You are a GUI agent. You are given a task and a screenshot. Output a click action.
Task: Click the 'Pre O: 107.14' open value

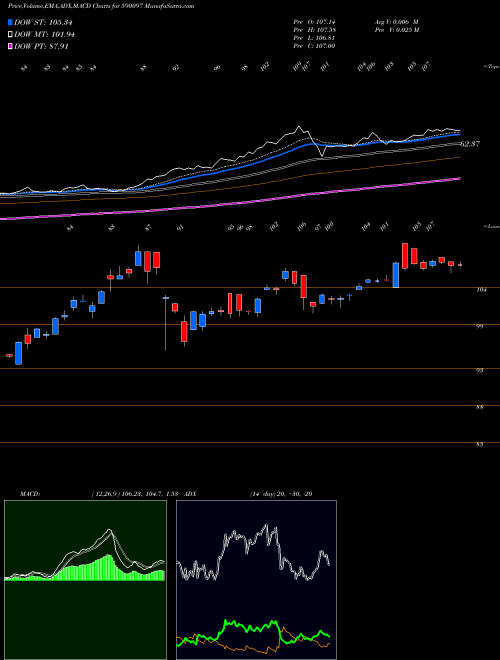click(314, 21)
